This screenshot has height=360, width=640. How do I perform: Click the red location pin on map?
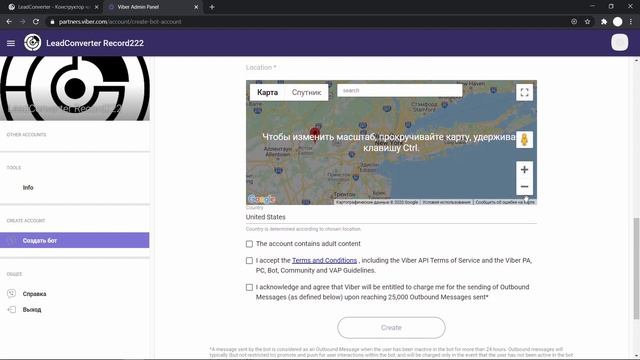pos(315,134)
